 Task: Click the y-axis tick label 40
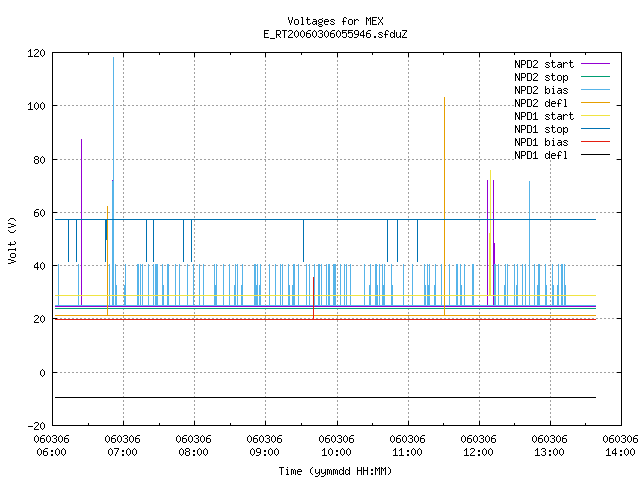[x=40, y=266]
